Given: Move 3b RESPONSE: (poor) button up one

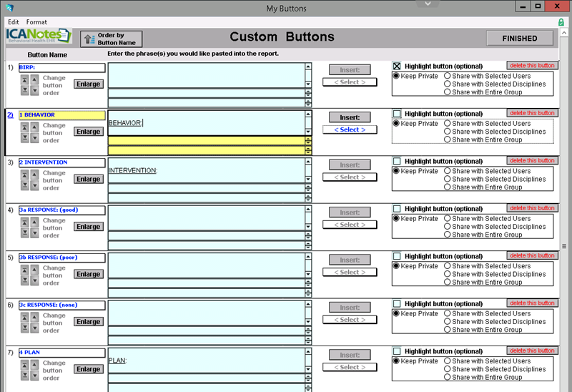Looking at the screenshot, I should [34, 270].
